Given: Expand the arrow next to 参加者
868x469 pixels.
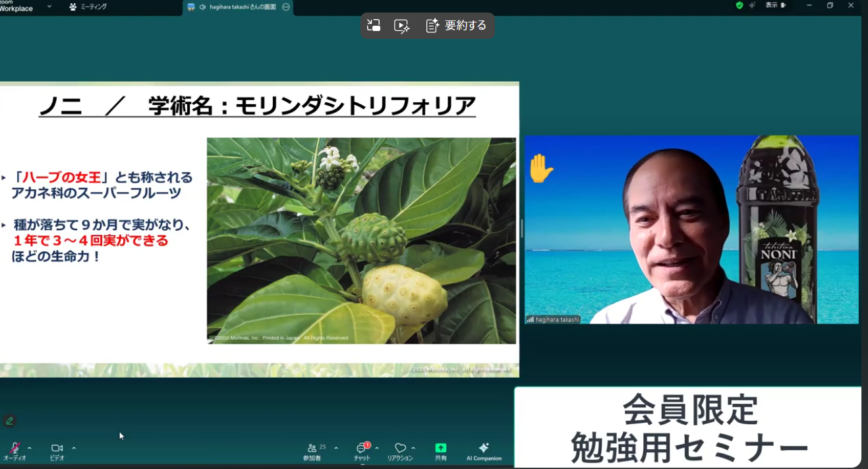Looking at the screenshot, I should (x=336, y=449).
